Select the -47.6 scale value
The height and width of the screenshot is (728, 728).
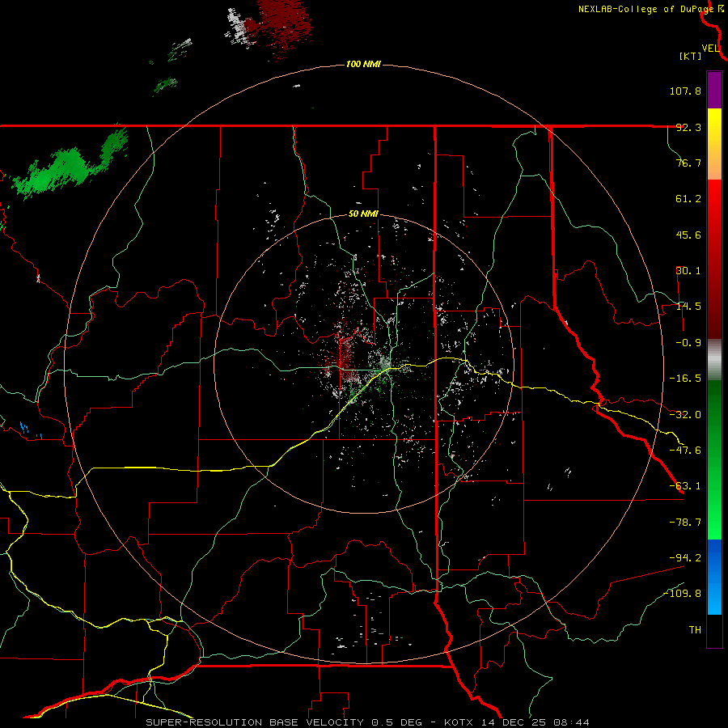tap(685, 451)
